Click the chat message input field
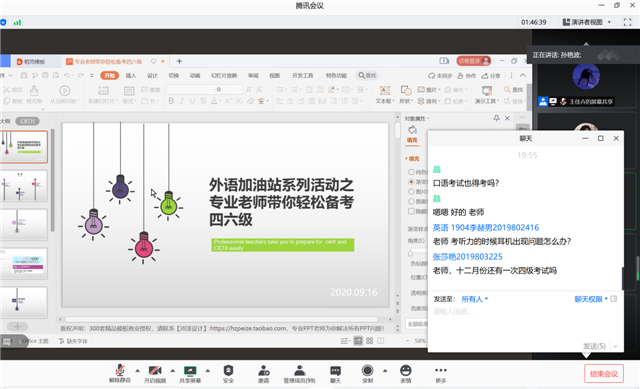Image resolution: width=640 pixels, height=389 pixels. point(526,322)
